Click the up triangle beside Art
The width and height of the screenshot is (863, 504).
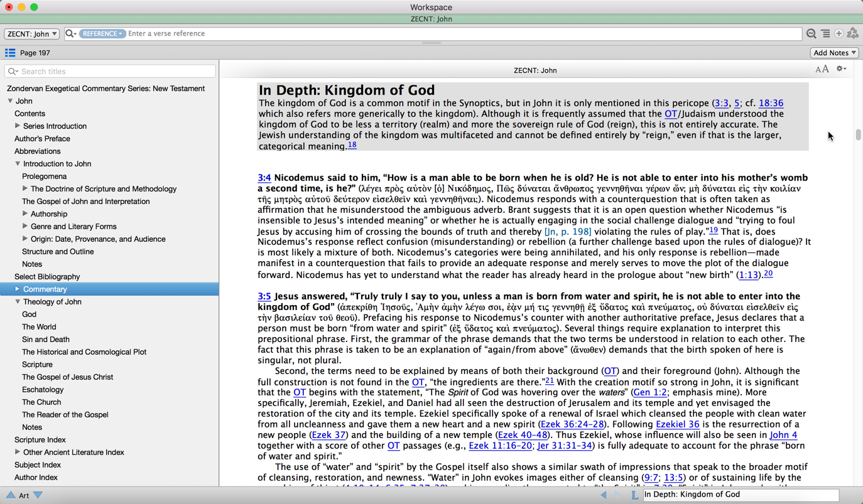pyautogui.click(x=11, y=495)
